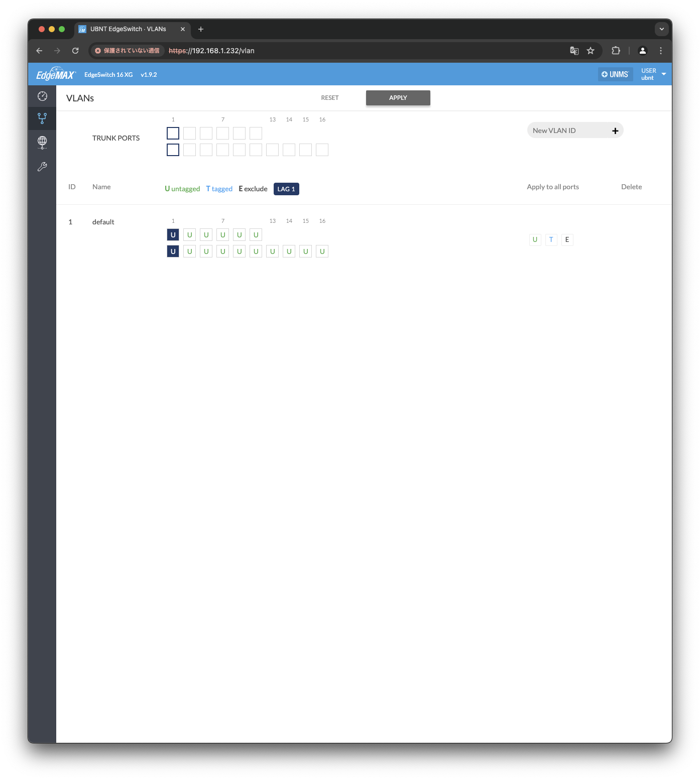Click the T tagged legend label
This screenshot has width=700, height=780.
[219, 189]
